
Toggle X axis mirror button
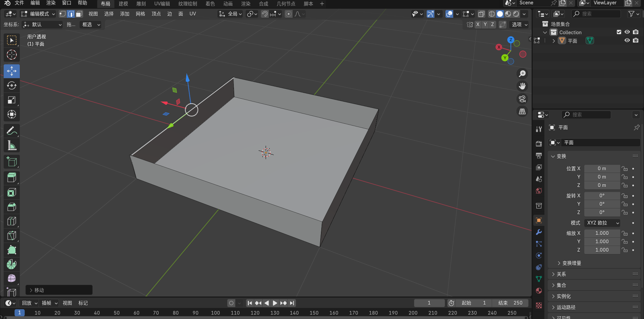click(478, 24)
